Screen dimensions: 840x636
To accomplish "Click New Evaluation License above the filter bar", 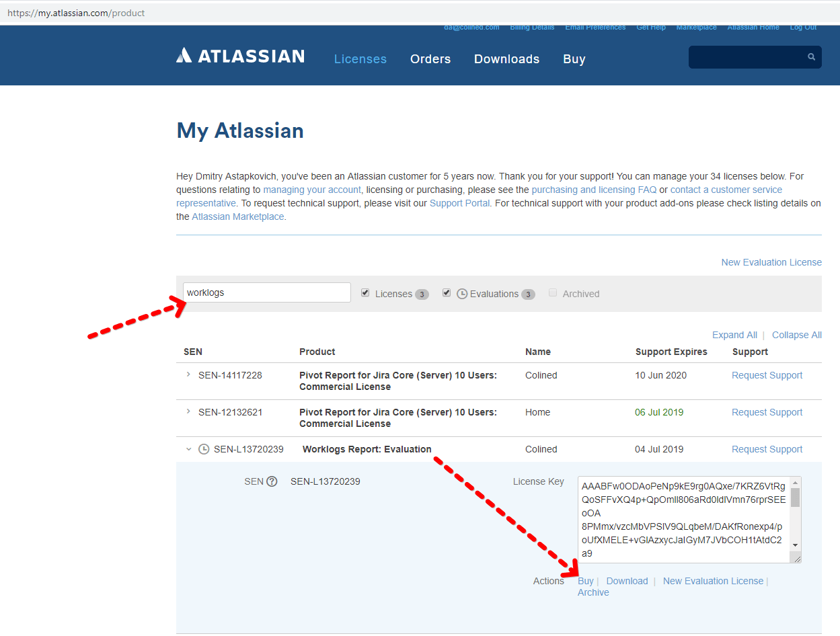I will [771, 262].
